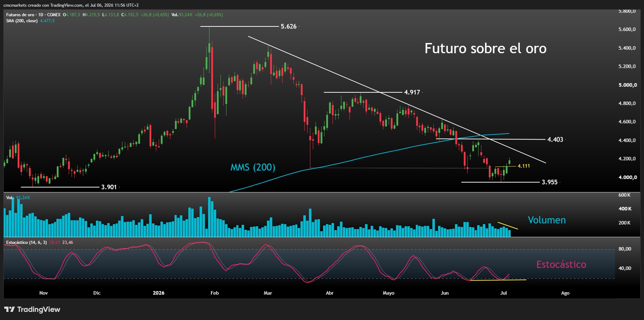
Task: Click the 4.400,0 price axis tick
Action: tap(627, 140)
